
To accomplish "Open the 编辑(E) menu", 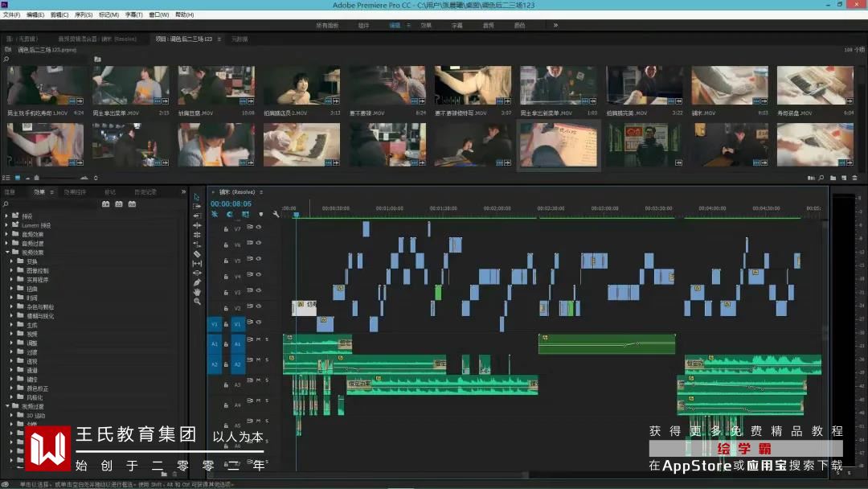I will click(35, 15).
